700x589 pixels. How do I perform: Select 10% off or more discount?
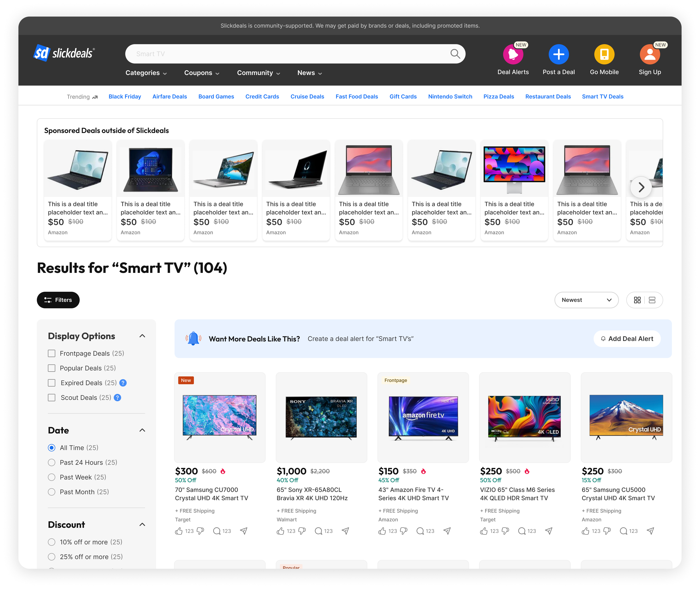tap(51, 542)
